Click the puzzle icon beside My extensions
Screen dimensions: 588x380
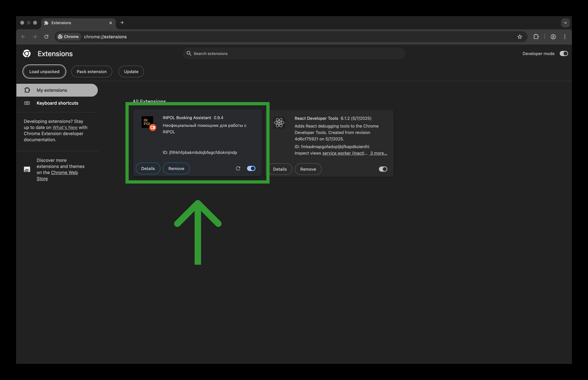coord(27,90)
